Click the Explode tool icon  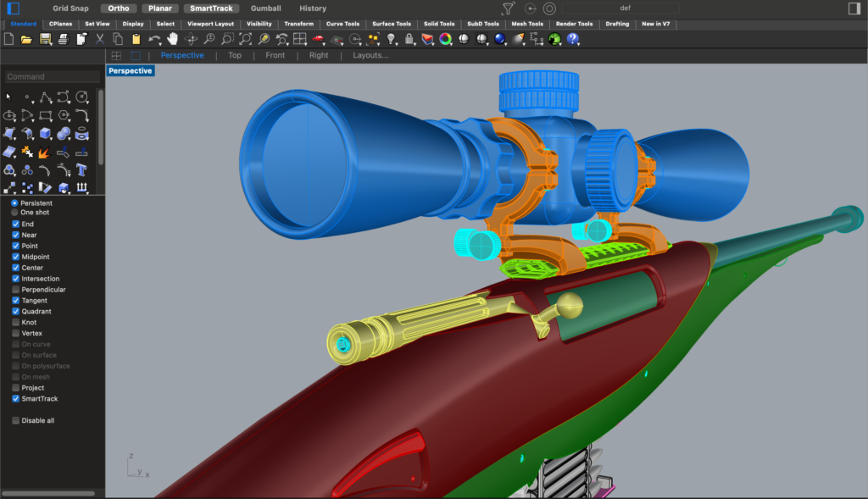click(x=46, y=152)
